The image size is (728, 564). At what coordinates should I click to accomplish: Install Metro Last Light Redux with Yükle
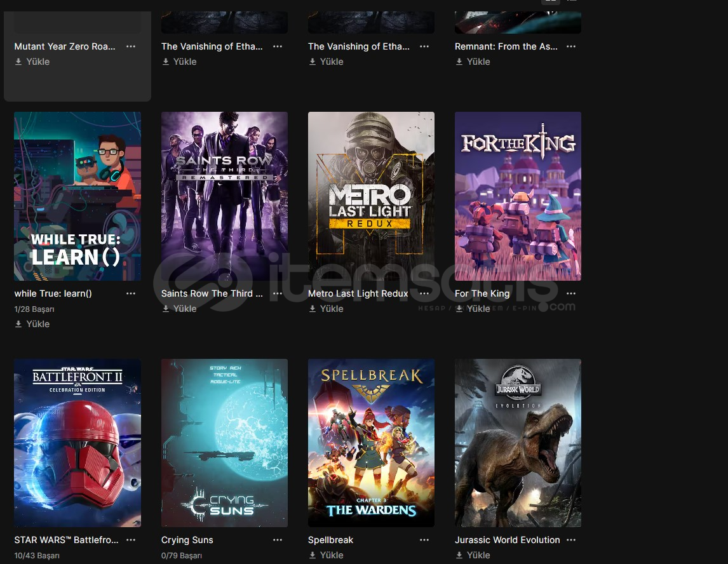click(x=326, y=309)
